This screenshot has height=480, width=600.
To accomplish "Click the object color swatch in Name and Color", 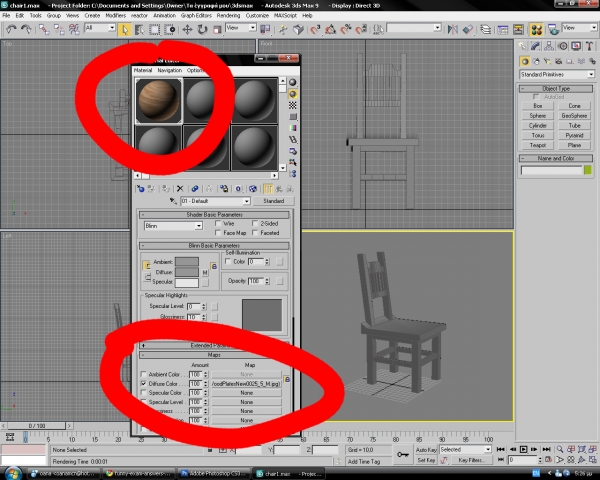I will [x=587, y=170].
